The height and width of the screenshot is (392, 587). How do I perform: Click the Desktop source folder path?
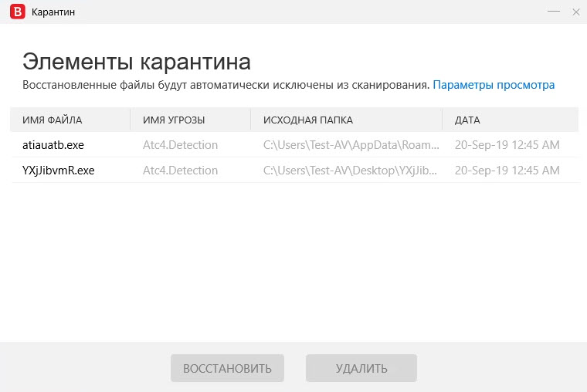pyautogui.click(x=351, y=171)
